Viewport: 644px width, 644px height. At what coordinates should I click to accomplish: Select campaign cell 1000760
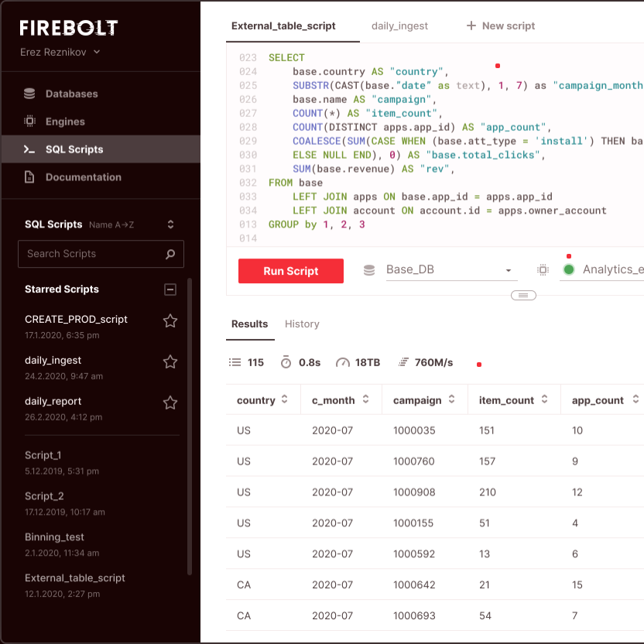tap(413, 461)
